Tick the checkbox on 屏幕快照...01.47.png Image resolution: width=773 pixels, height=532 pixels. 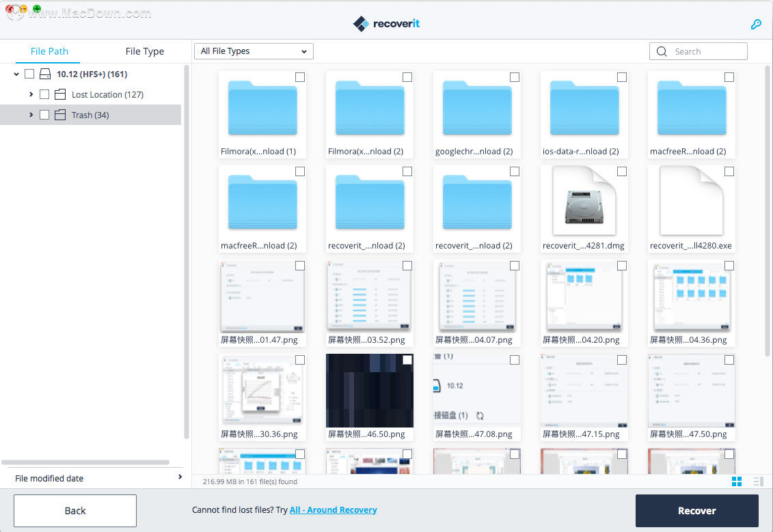[x=300, y=266]
